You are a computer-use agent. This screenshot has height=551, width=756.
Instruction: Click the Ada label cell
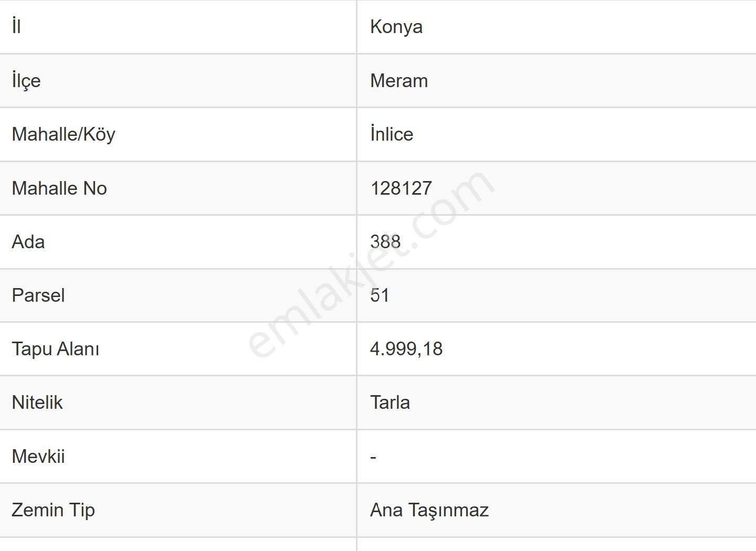pos(28,242)
